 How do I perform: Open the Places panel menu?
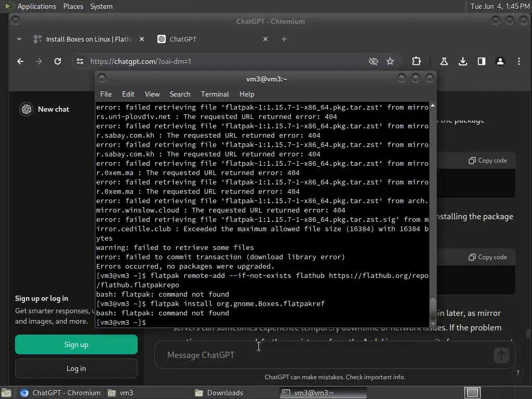pos(73,6)
